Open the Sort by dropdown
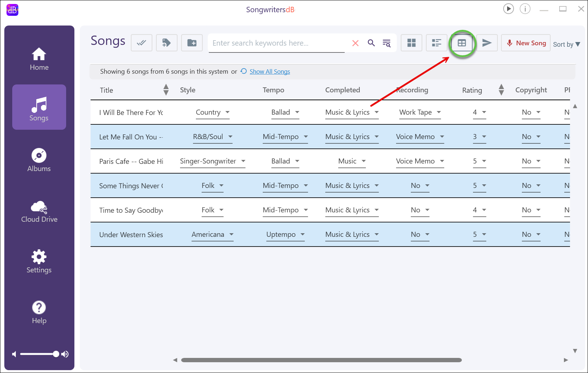This screenshot has height=373, width=588. coord(566,44)
